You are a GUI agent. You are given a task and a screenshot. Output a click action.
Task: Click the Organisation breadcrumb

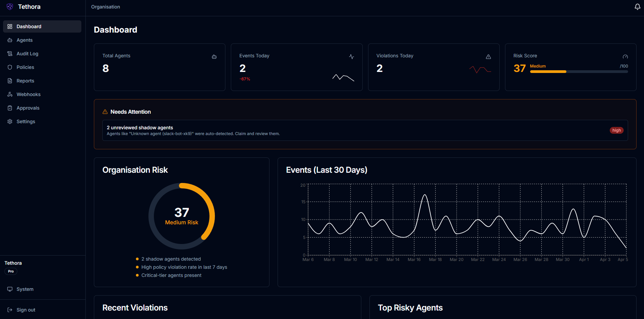(105, 7)
